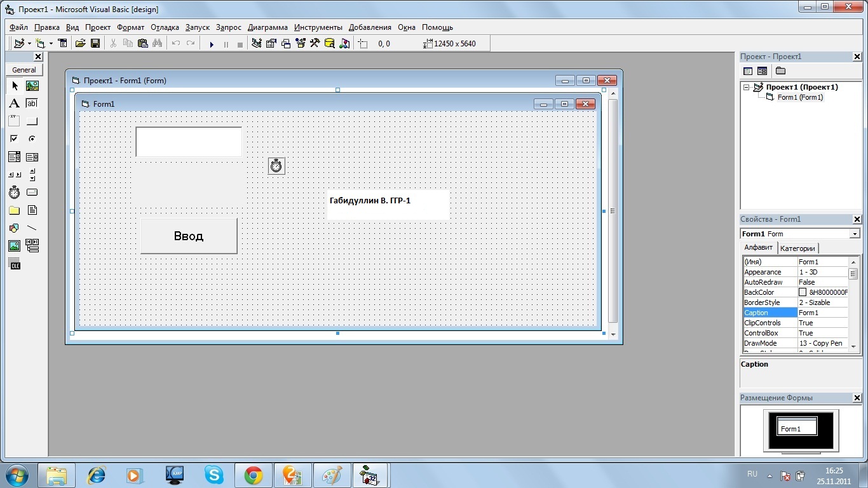Select the TextBox tool in the toolbox

click(32, 103)
